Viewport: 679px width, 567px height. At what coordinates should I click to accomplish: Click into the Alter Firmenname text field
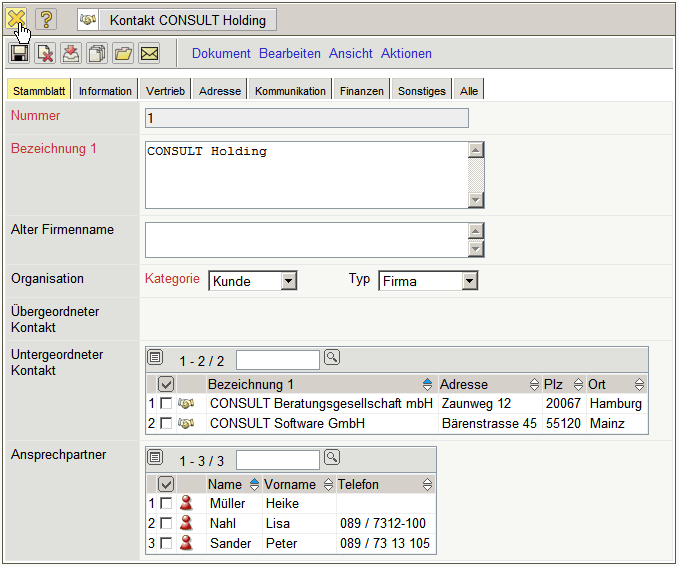pos(306,240)
